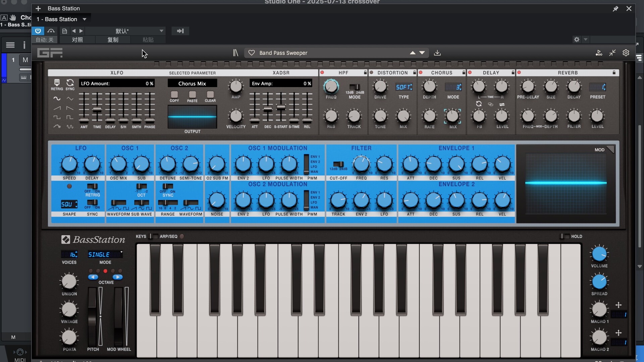Click the COPY button under Chorus Mix
Viewport: 644px width, 362px height.
pos(174,94)
